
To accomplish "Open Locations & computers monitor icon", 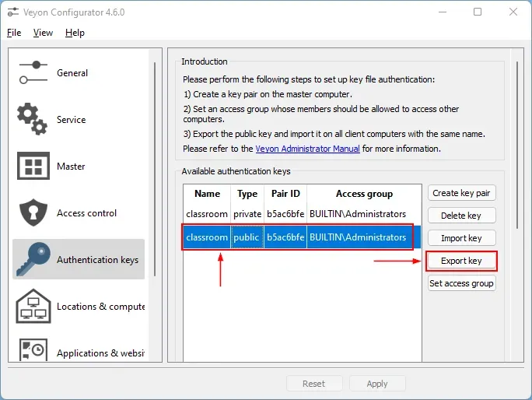I will pyautogui.click(x=33, y=306).
